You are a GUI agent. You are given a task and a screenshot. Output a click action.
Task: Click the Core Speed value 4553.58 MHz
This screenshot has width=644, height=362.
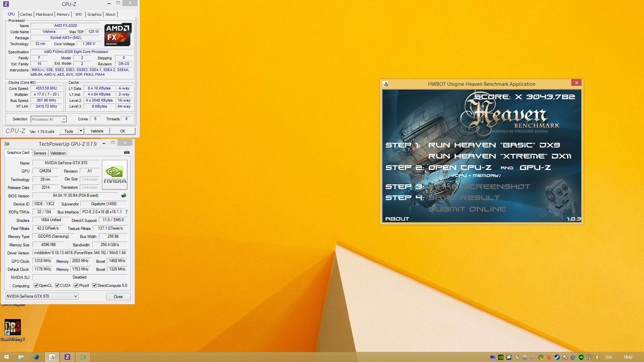tap(47, 88)
